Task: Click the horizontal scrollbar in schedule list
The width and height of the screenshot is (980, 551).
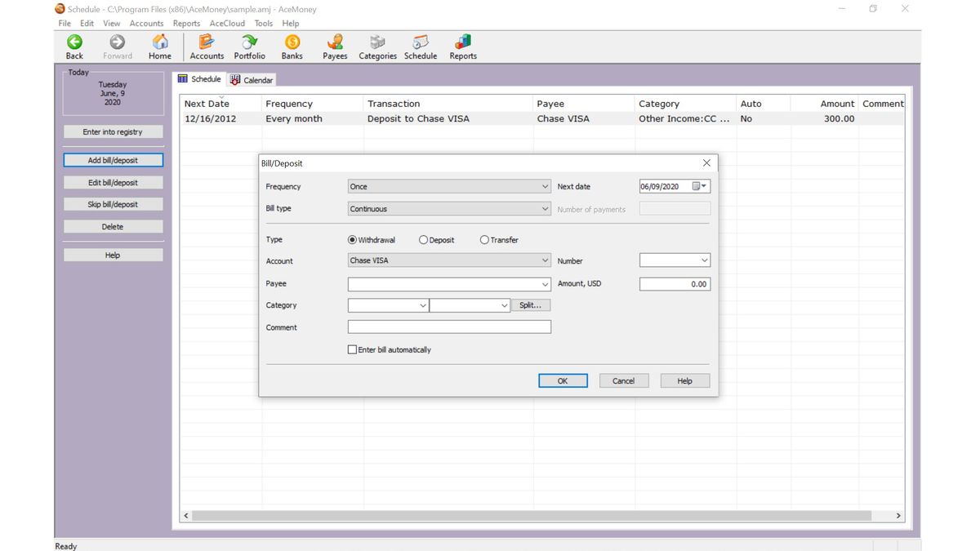Action: (x=531, y=516)
